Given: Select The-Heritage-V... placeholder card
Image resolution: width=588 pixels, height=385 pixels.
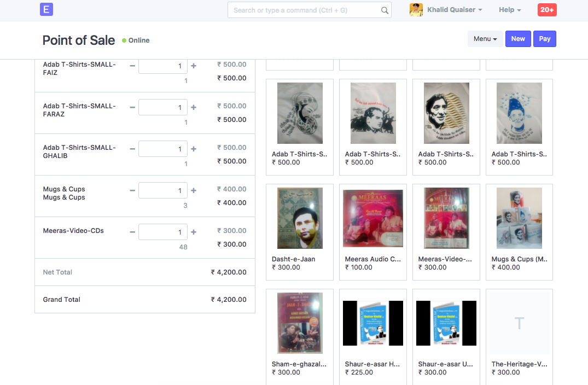Looking at the screenshot, I should 520,323.
